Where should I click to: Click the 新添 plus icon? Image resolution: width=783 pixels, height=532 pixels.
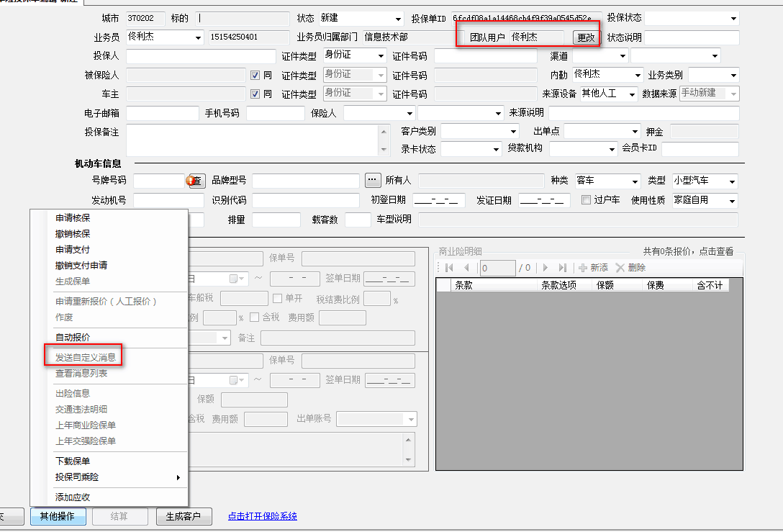click(583, 268)
